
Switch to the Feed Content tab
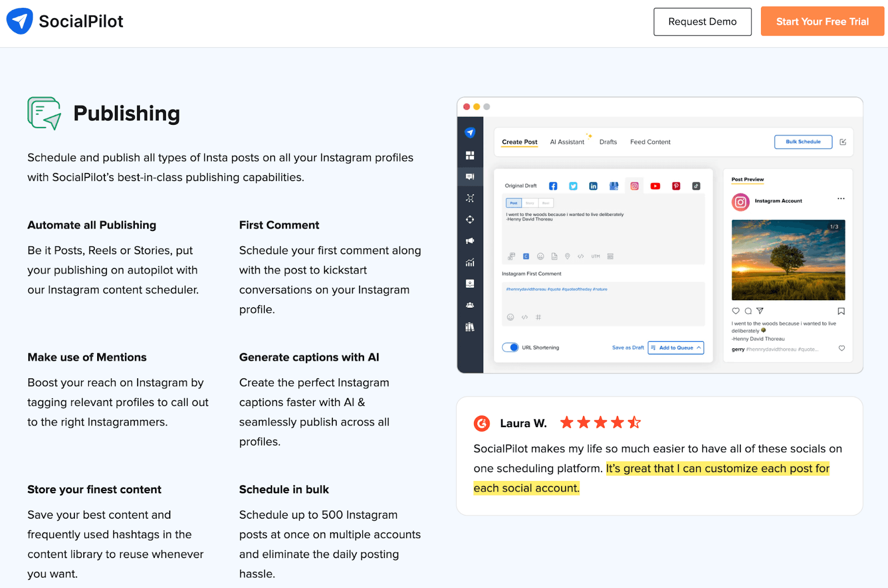[650, 142]
